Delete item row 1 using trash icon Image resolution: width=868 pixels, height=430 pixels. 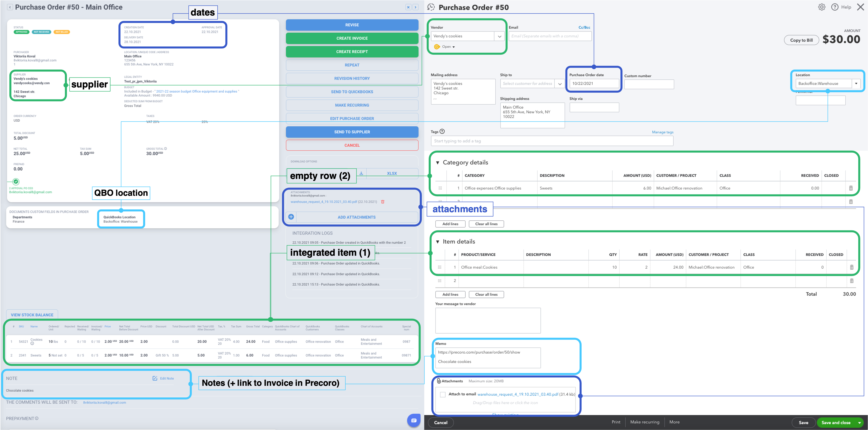click(852, 267)
